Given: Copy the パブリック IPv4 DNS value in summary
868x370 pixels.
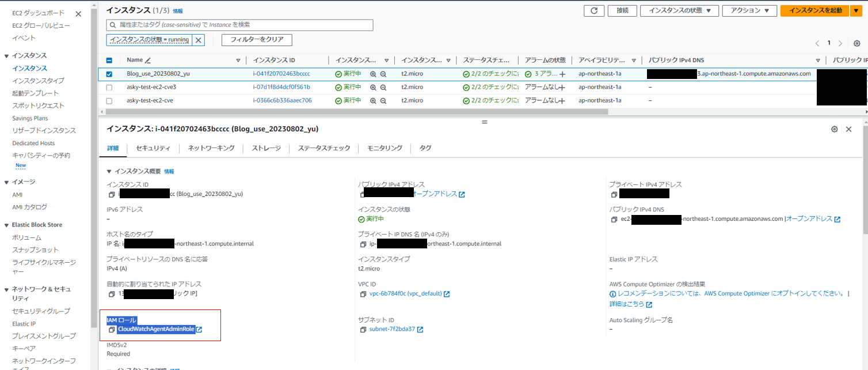Looking at the screenshot, I should 614,220.
